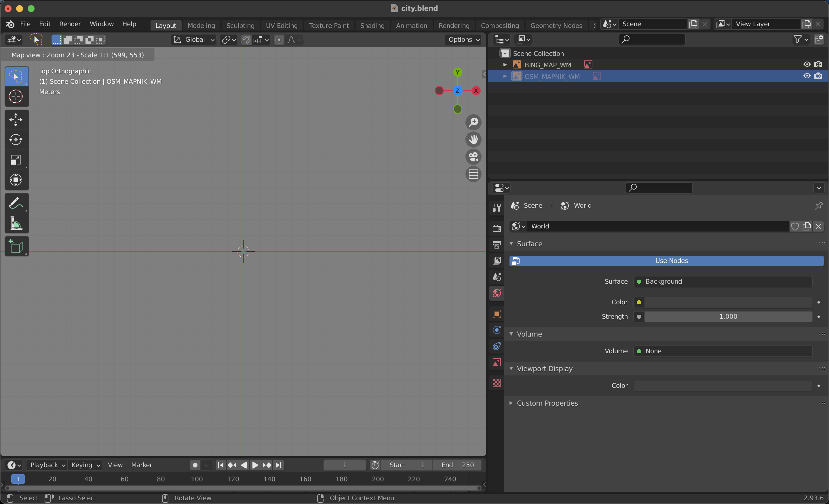Disable OSM_MAPNIK_WM in renders

click(x=819, y=76)
